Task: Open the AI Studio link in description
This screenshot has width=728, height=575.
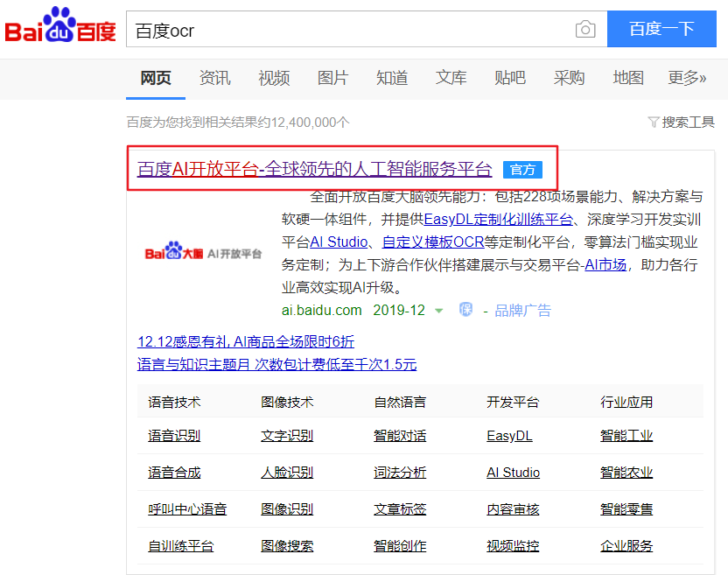Action: 339,242
